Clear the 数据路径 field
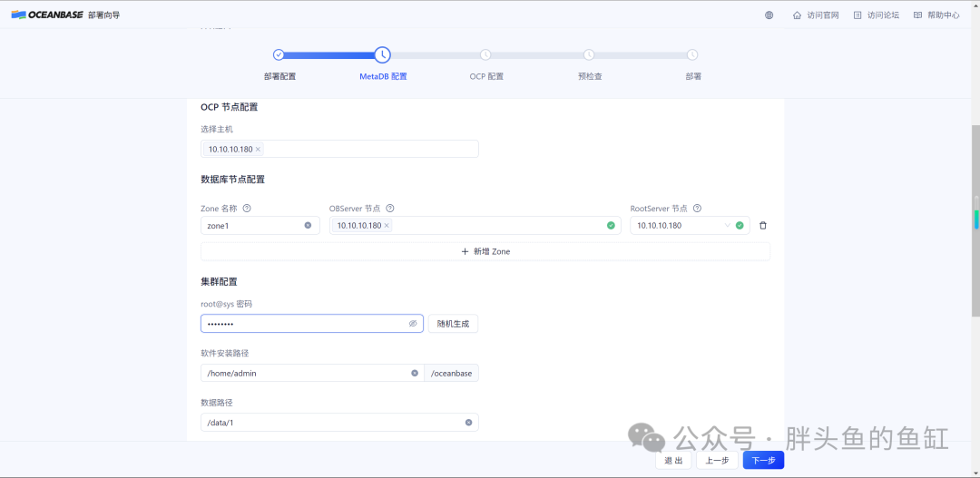This screenshot has width=980, height=478. (x=468, y=423)
